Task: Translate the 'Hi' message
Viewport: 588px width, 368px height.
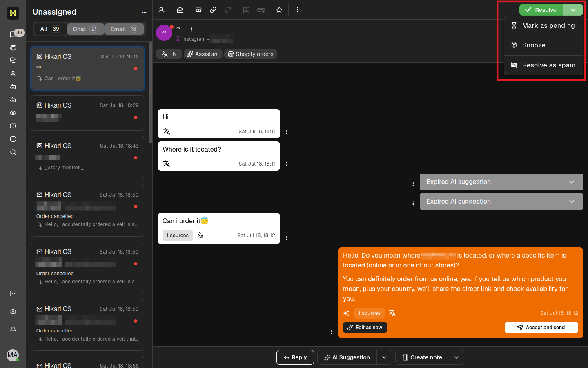Action: 167,131
